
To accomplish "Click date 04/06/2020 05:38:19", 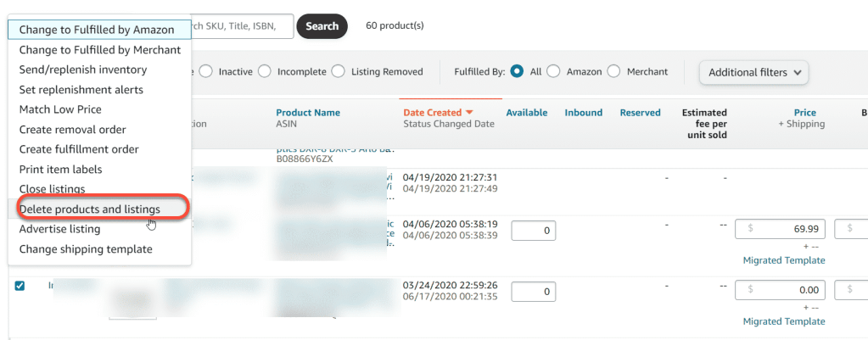I will click(x=450, y=225).
